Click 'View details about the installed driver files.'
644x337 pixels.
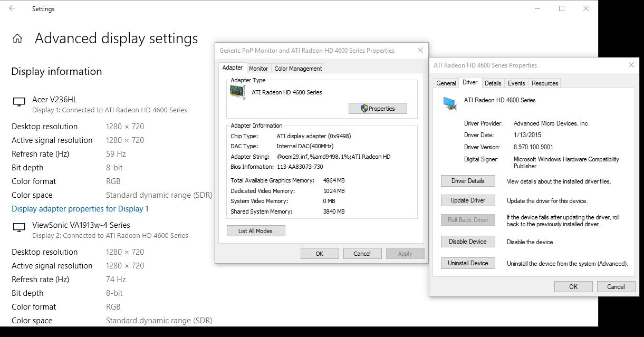click(559, 181)
